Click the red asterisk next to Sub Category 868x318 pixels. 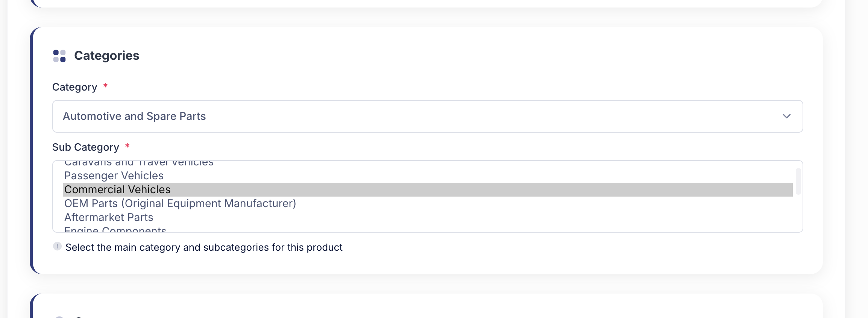click(x=127, y=146)
